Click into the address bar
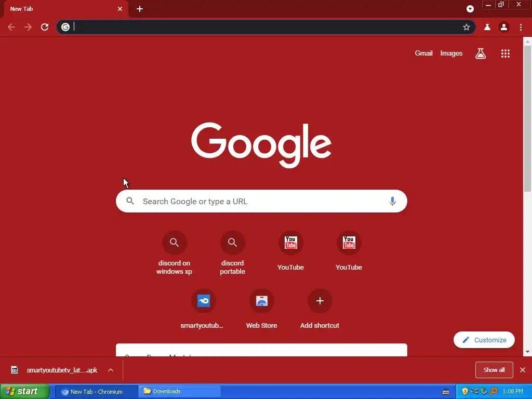The image size is (532, 399). pos(266,27)
